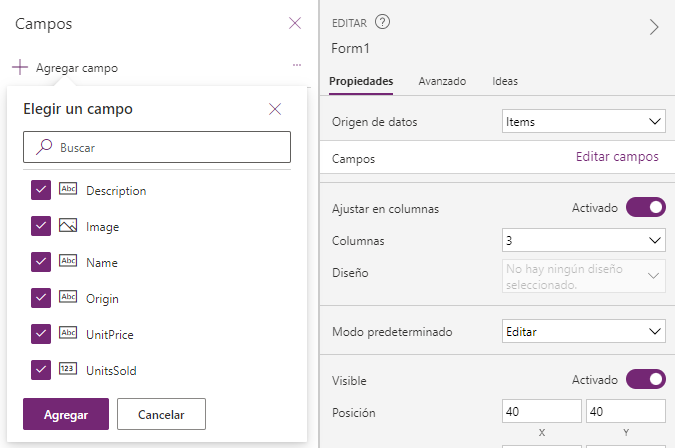Toggle the Visible switch
Screen dimensions: 675x448
pyautogui.click(x=646, y=379)
